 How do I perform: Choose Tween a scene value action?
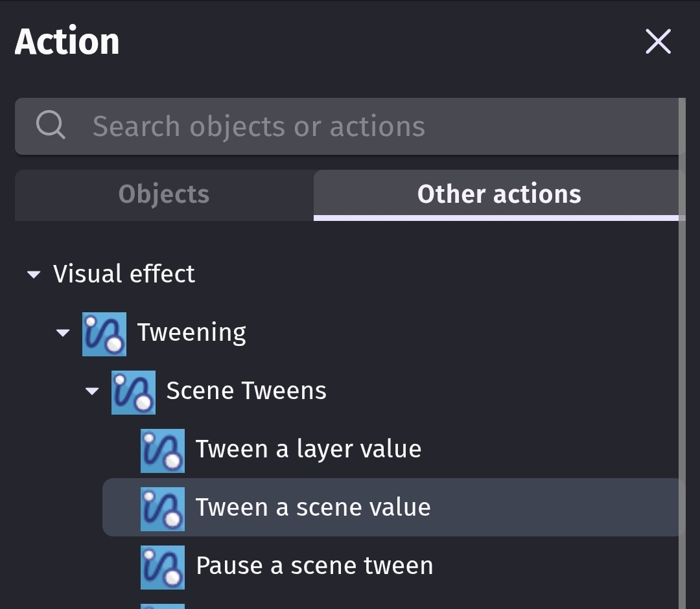point(393,507)
